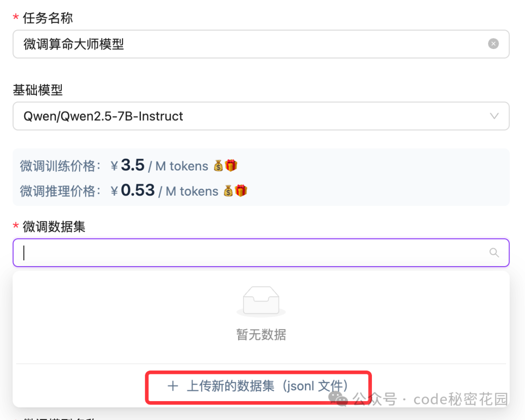Click the gift icon beside inference price
The height and width of the screenshot is (420, 525).
pos(241,191)
